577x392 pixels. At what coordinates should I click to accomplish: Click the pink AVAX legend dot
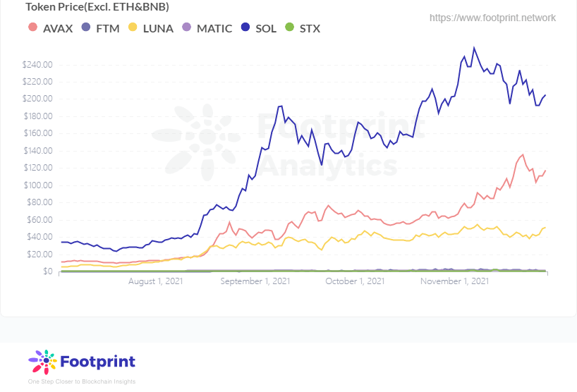pyautogui.click(x=32, y=28)
